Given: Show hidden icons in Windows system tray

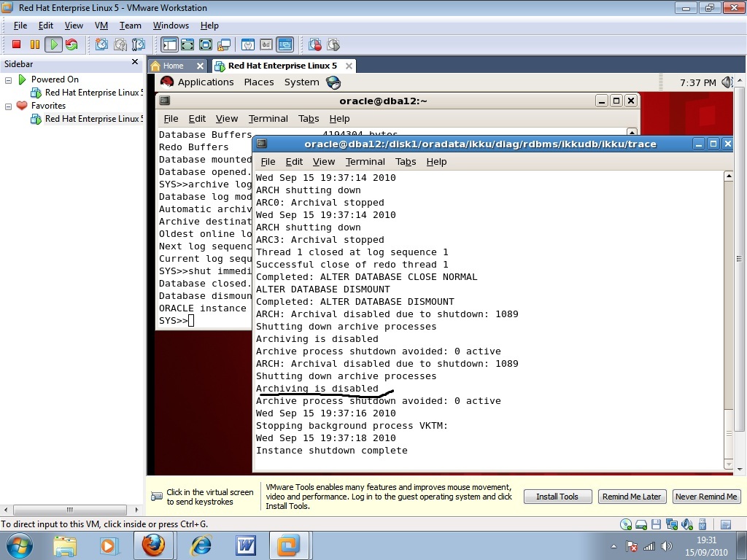Looking at the screenshot, I should 614,546.
